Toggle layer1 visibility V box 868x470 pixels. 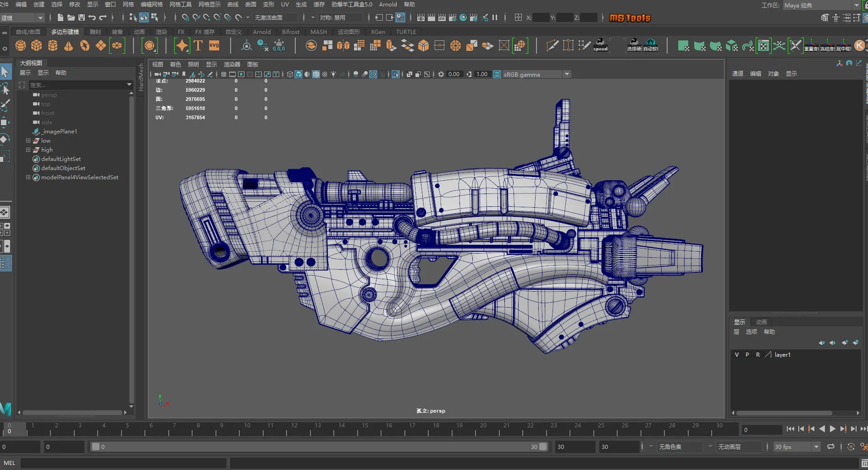click(x=737, y=355)
